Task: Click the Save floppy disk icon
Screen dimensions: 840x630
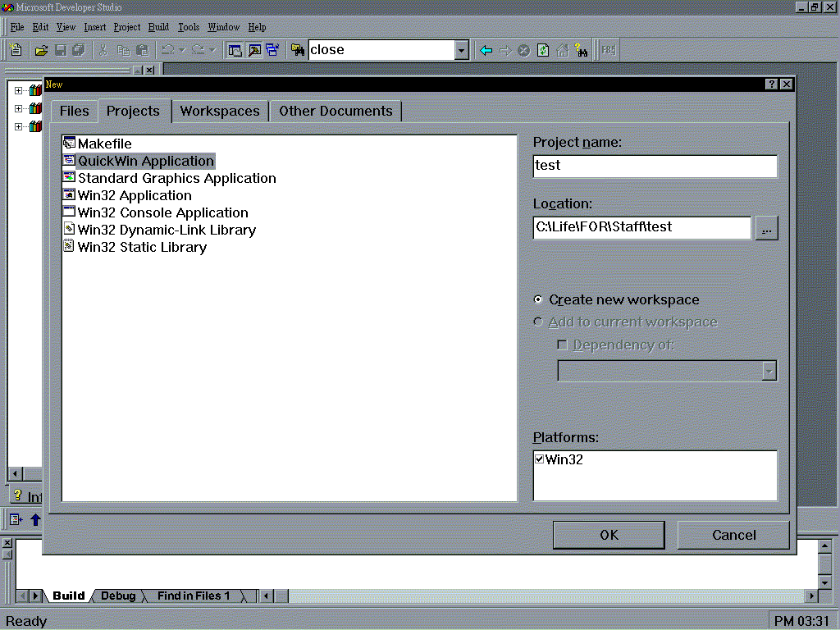Action: [61, 50]
